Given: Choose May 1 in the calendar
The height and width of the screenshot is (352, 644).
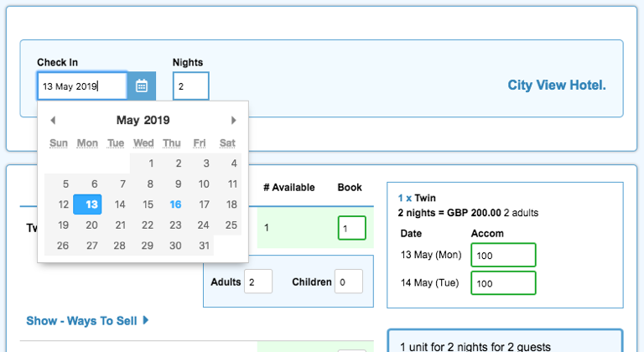Looking at the screenshot, I should click(150, 164).
